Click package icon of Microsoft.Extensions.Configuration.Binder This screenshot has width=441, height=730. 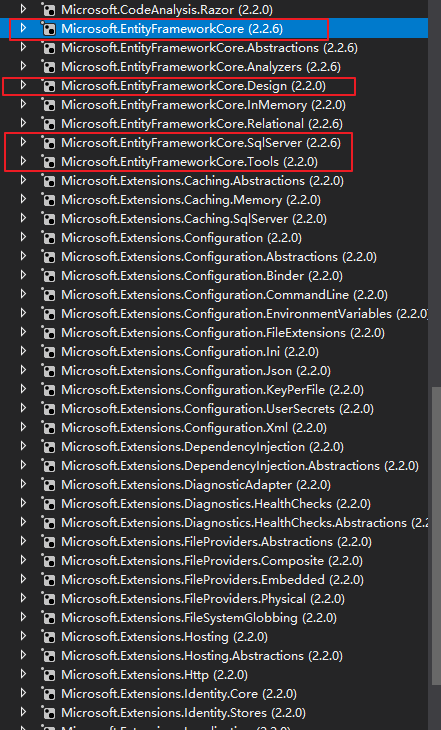tap(48, 276)
